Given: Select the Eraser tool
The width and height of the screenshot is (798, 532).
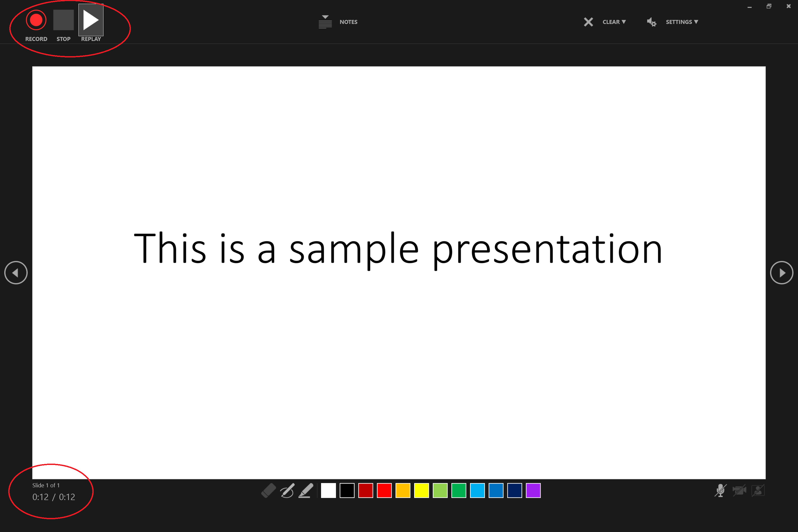Looking at the screenshot, I should pos(268,491).
